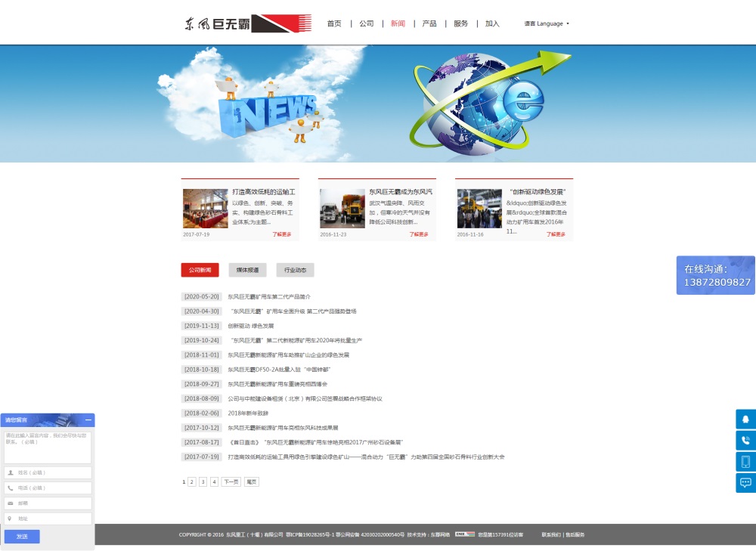Screen dimensions: 756x551
Task: Click the chat message icon in the side toolbar
Action: [x=745, y=482]
